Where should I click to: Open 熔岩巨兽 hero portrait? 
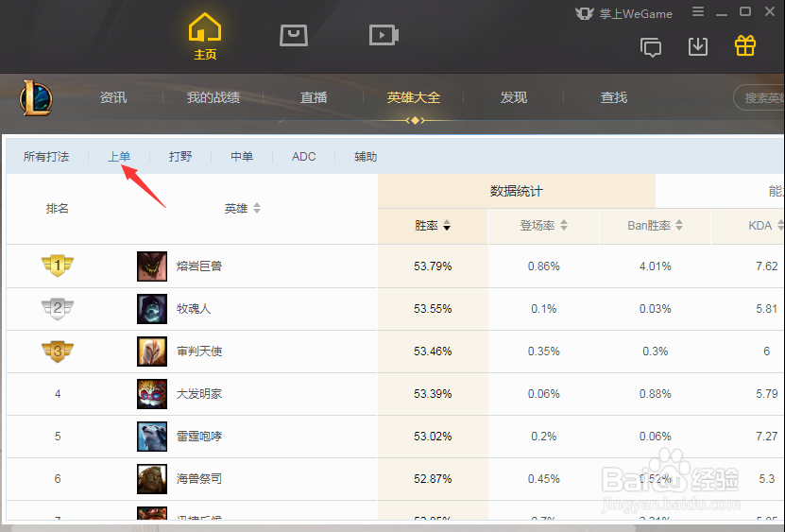[152, 266]
